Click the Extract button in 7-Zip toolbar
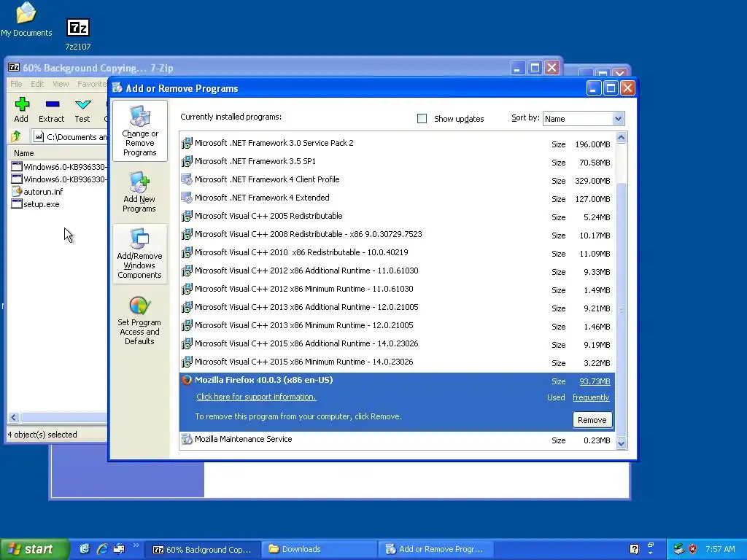Screen dimensions: 747x560 coord(52,110)
